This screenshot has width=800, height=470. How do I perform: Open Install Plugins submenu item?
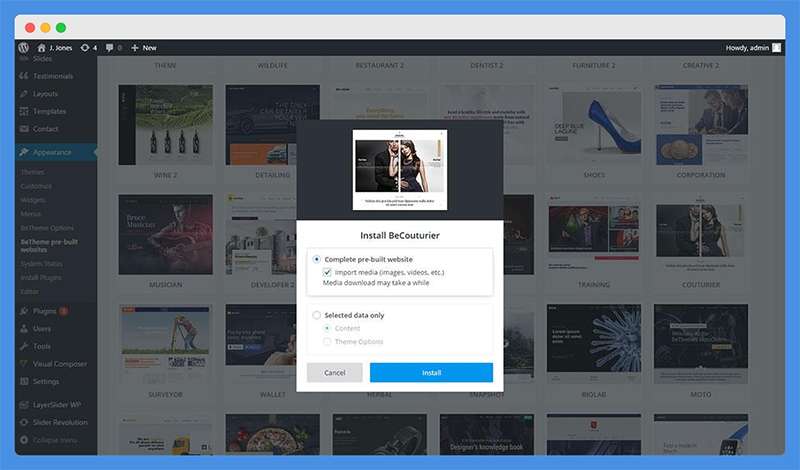point(41,277)
